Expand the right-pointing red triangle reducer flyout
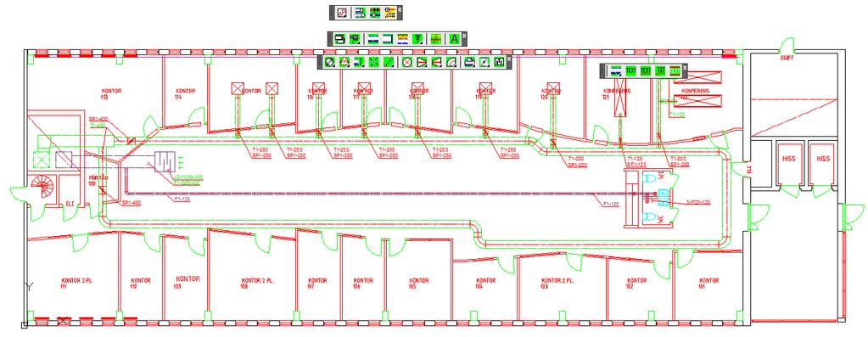Screen dimensions: 868x337 point(422,62)
